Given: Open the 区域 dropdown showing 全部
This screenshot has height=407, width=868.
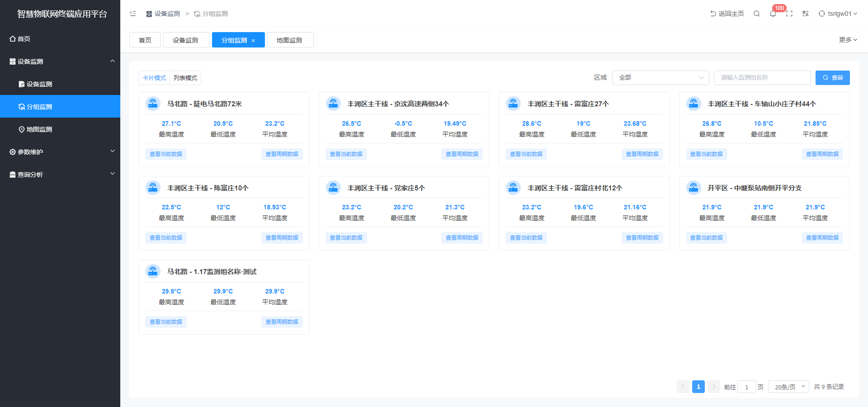Looking at the screenshot, I should tap(660, 78).
